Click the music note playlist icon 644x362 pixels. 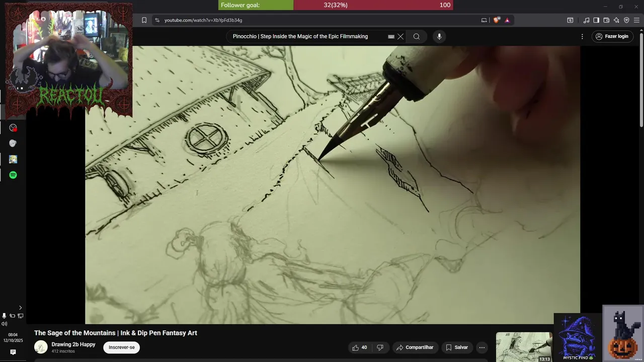[x=586, y=20]
